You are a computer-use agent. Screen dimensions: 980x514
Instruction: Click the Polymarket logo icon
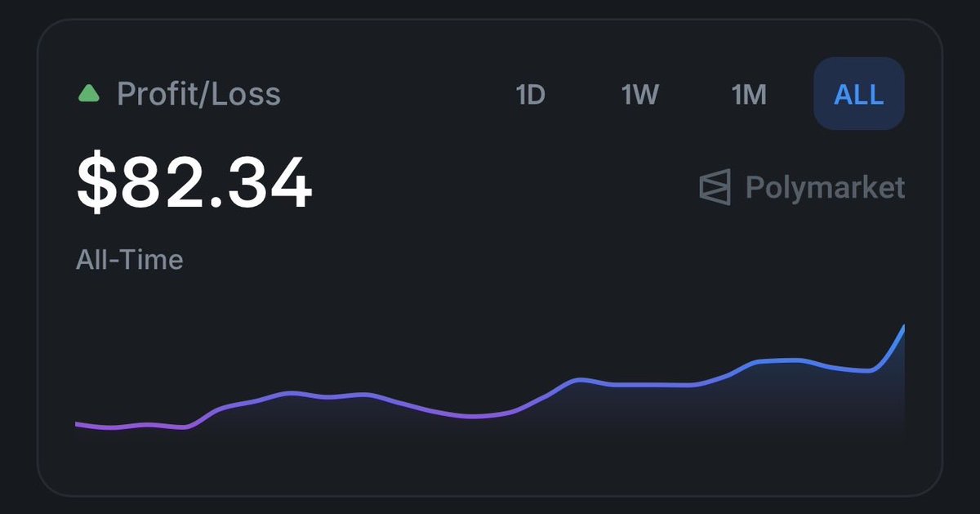click(715, 187)
